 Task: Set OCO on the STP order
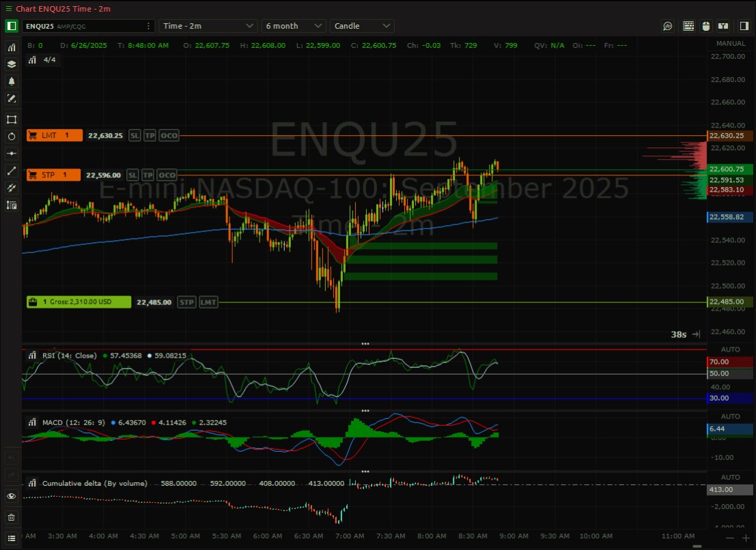(x=167, y=175)
